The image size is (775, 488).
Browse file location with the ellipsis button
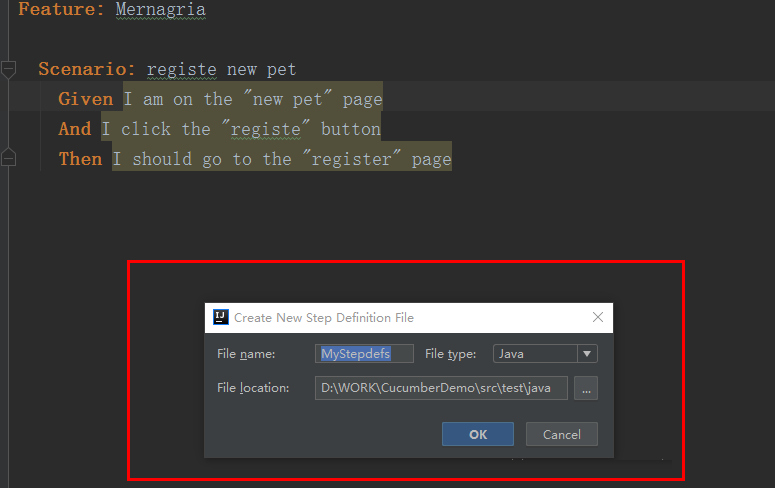(586, 388)
